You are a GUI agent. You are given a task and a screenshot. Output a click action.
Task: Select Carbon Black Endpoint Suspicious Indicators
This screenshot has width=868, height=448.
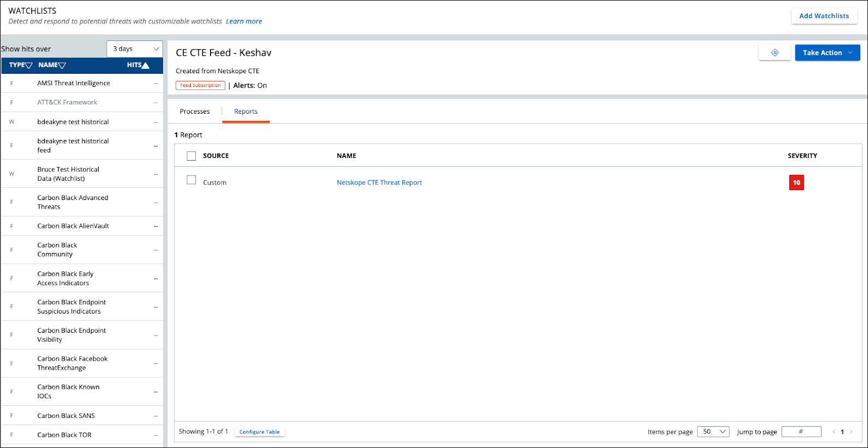point(82,306)
